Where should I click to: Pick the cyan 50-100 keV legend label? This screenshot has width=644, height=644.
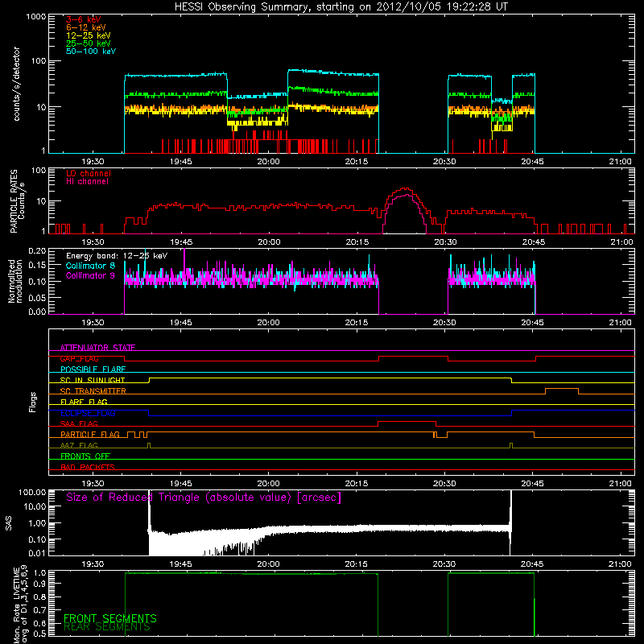pos(91,52)
